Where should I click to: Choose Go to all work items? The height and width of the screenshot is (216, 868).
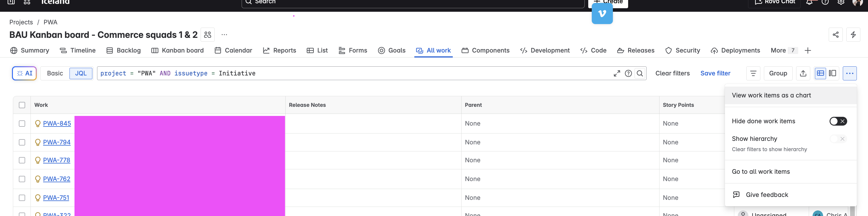[791, 172]
